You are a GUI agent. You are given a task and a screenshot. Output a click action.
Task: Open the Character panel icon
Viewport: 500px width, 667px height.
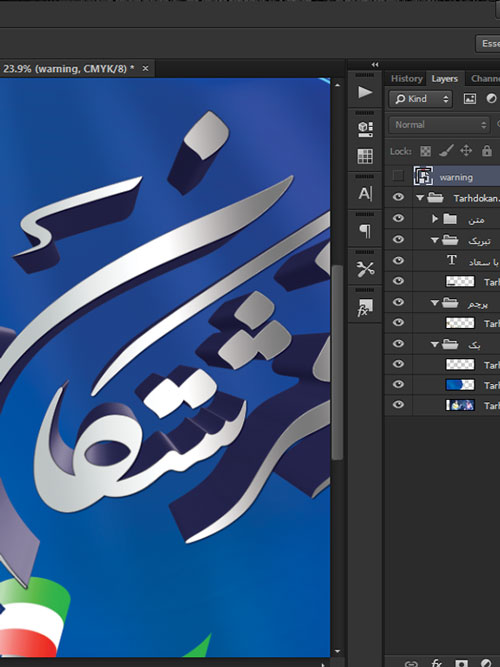tap(365, 194)
